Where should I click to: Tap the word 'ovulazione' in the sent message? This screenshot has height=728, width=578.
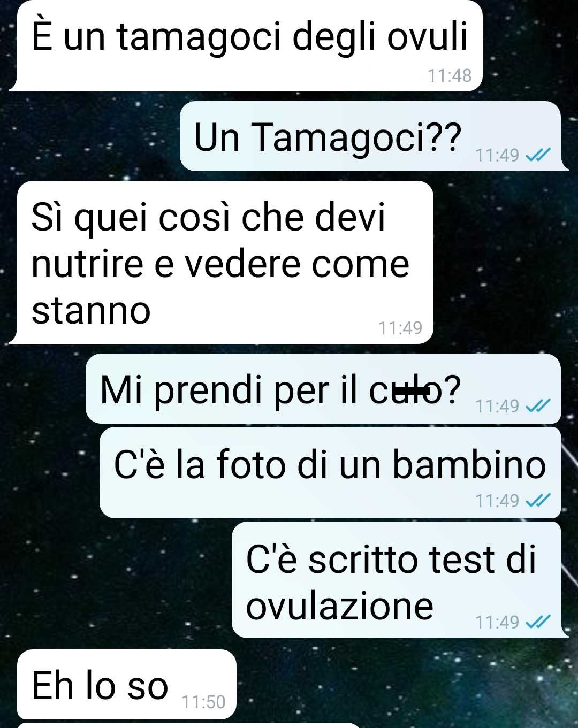coord(339,606)
